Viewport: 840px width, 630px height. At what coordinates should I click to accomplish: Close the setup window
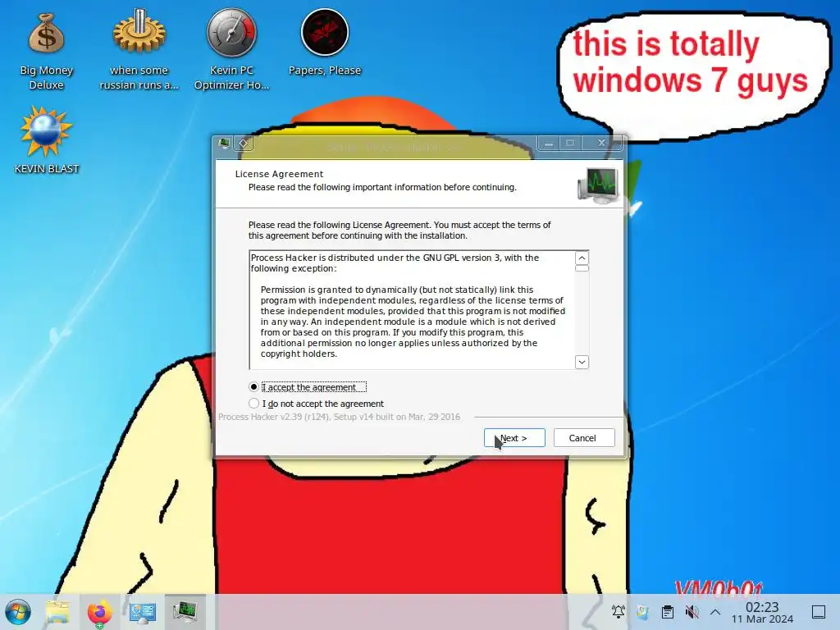click(x=601, y=143)
